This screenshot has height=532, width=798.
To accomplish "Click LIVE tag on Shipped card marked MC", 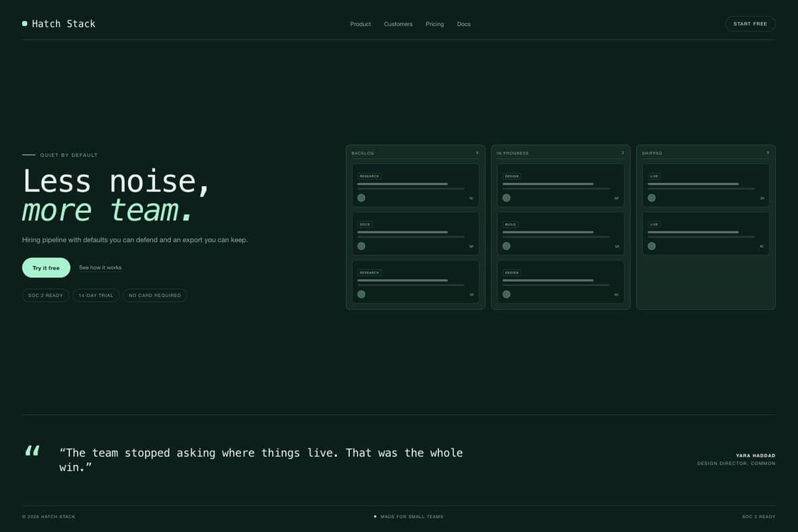I will tap(654, 225).
